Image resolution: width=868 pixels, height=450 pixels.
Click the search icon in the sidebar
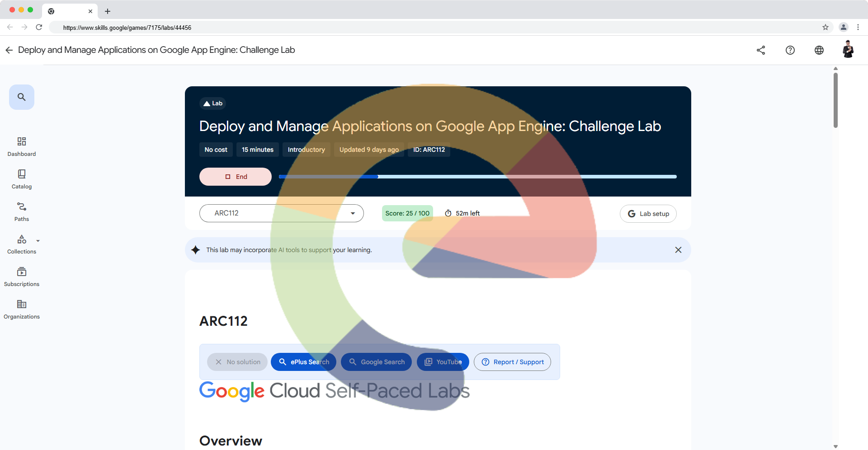tap(22, 97)
